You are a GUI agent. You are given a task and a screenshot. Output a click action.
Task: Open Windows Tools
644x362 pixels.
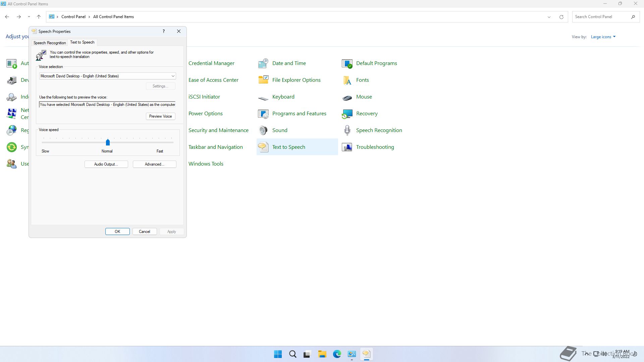pyautogui.click(x=206, y=164)
